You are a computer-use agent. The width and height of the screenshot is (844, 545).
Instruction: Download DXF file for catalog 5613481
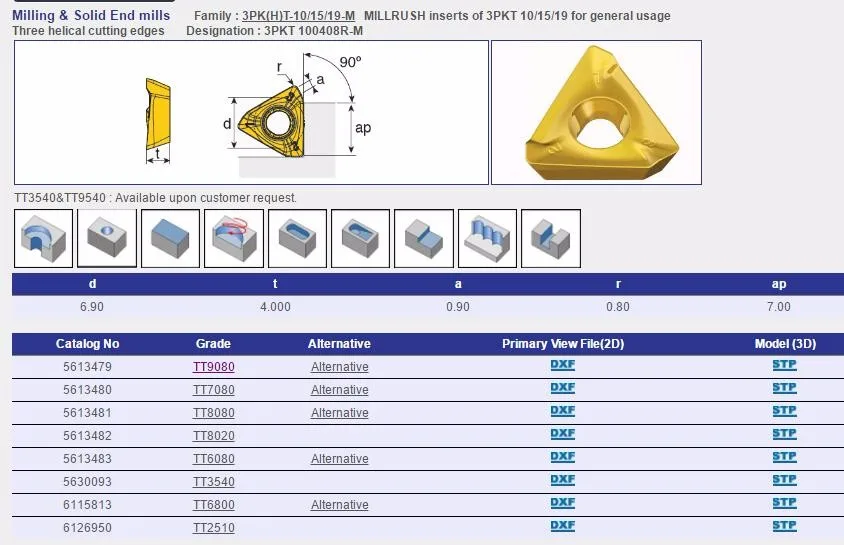click(x=562, y=411)
